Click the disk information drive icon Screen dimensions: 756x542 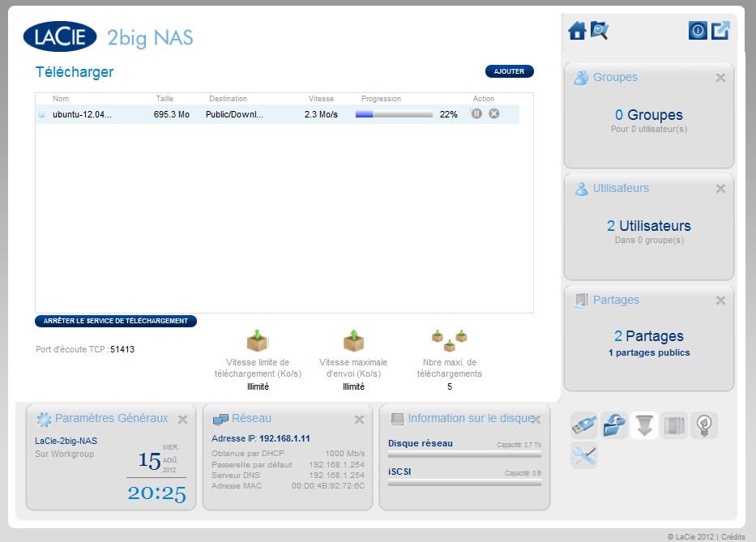coord(397,419)
